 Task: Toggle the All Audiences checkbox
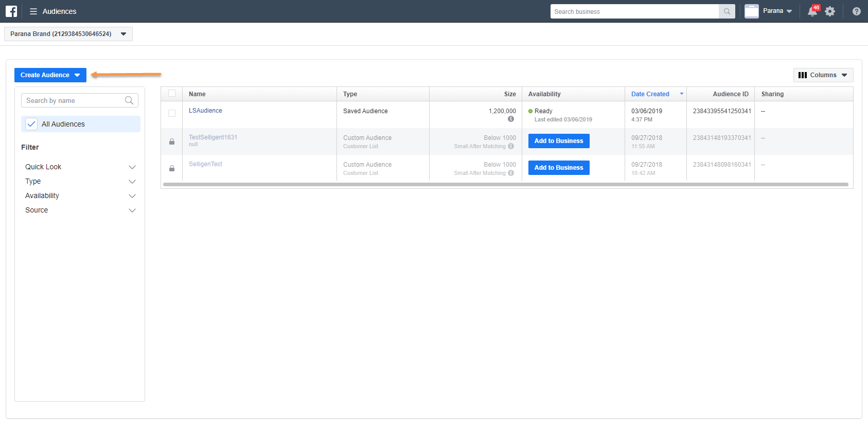[31, 124]
